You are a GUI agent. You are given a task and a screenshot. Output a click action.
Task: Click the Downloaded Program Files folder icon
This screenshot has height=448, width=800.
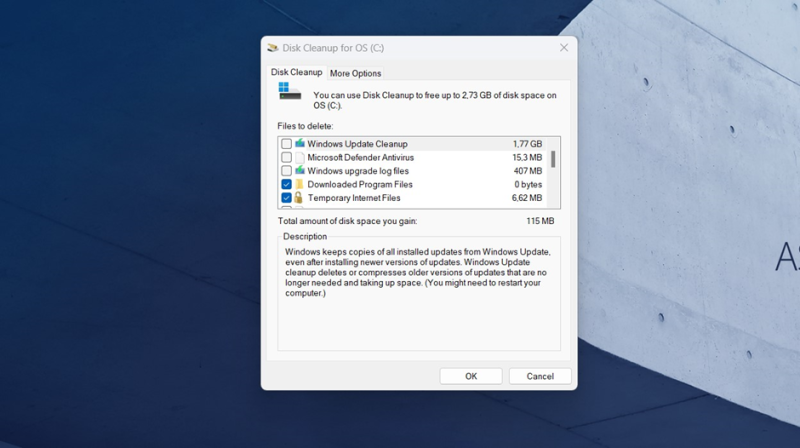299,184
